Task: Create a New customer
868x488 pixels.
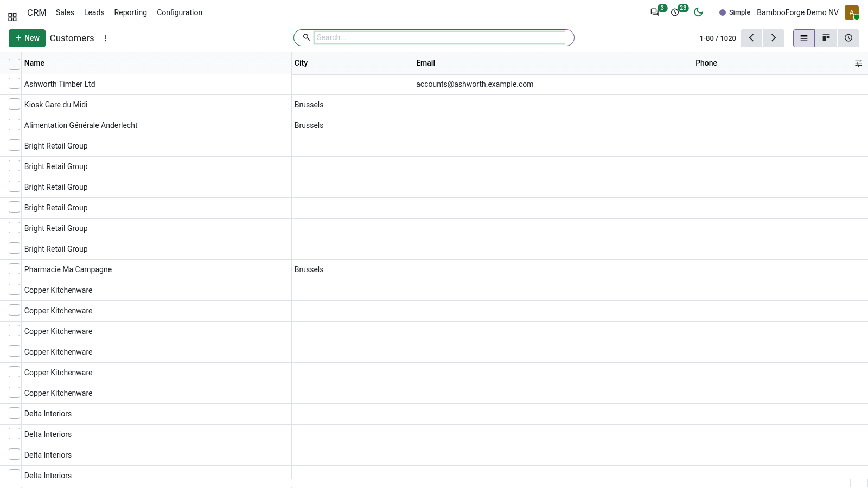Action: (27, 38)
